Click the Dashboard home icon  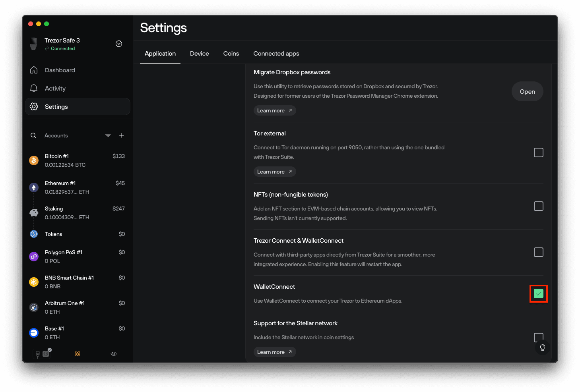tap(34, 70)
